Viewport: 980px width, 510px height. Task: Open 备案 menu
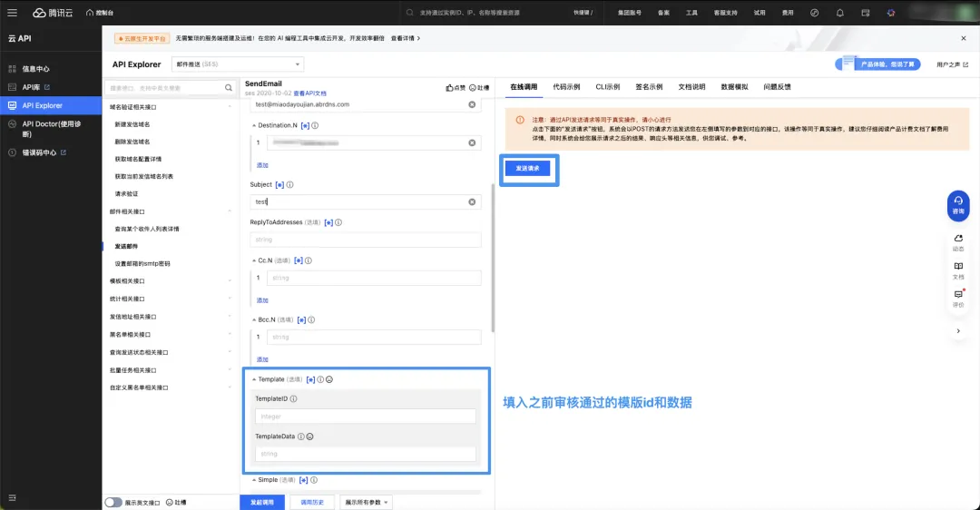[663, 13]
